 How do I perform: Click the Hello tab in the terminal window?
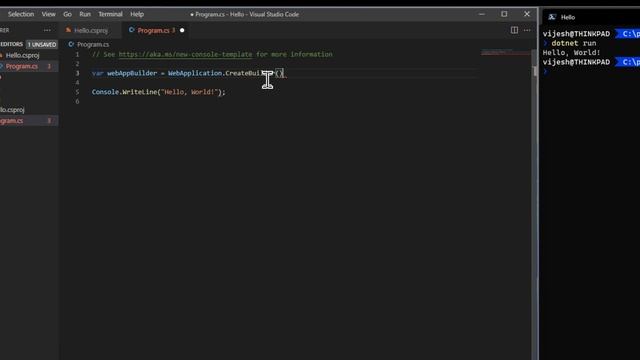pyautogui.click(x=567, y=17)
